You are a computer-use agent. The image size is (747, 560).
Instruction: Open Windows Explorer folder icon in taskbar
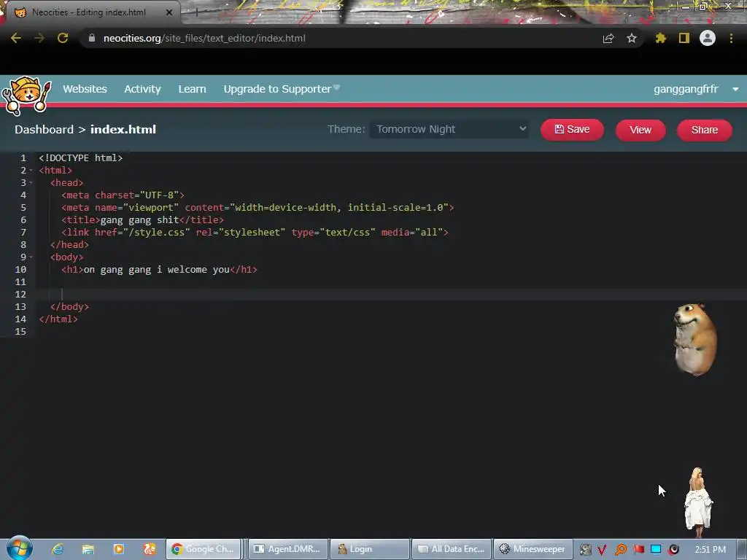coord(88,549)
